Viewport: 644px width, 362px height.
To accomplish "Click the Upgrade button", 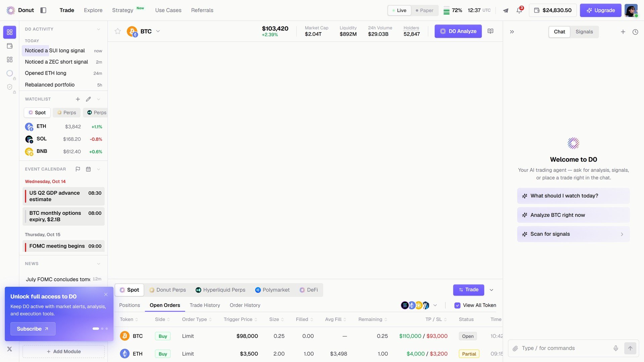I will tap(600, 10).
